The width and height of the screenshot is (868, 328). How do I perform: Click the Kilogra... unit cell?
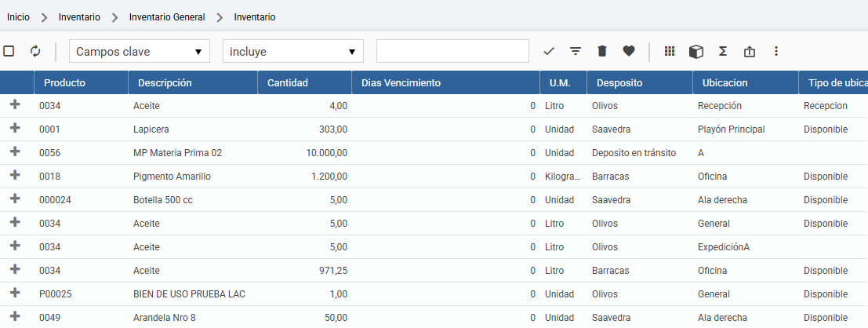pos(564,177)
